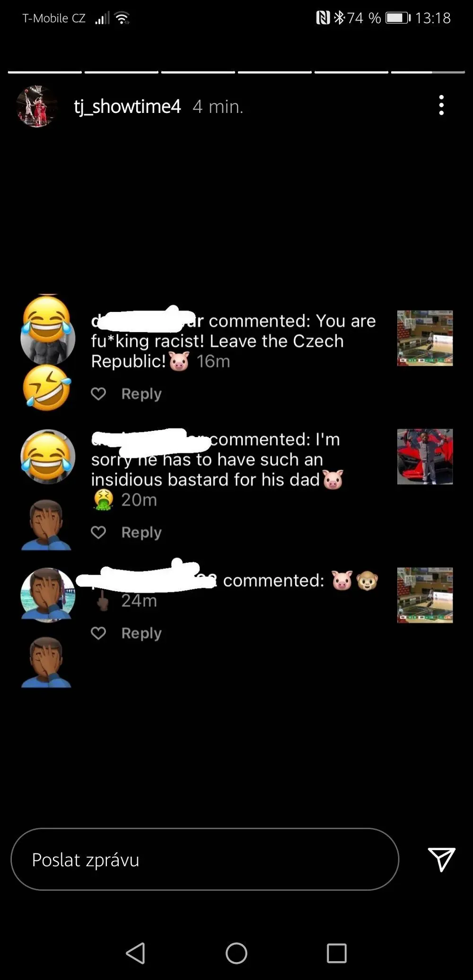The width and height of the screenshot is (473, 980).
Task: Tap the first commenter's avatar with laughing emoji
Action: pos(48,338)
